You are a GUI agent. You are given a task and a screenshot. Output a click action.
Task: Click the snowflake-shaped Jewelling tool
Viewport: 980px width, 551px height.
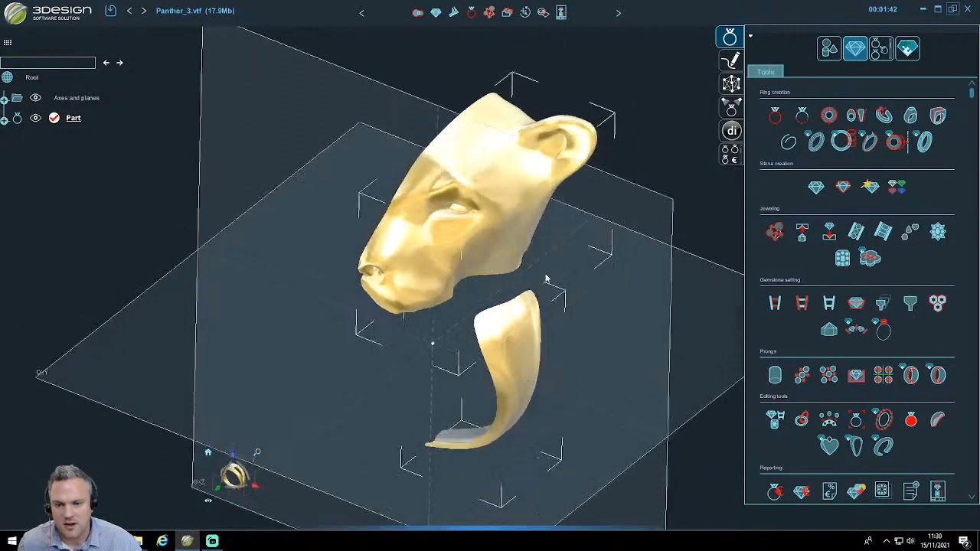pyautogui.click(x=938, y=232)
